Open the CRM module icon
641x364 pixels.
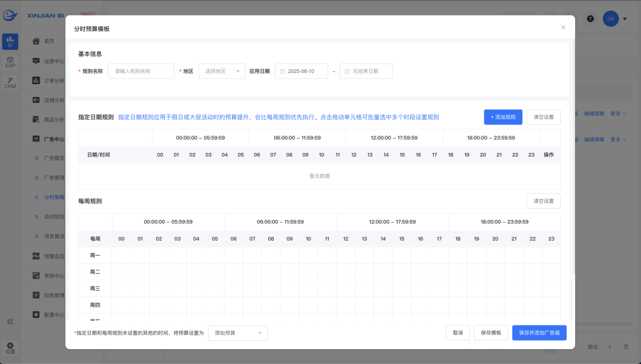10,83
